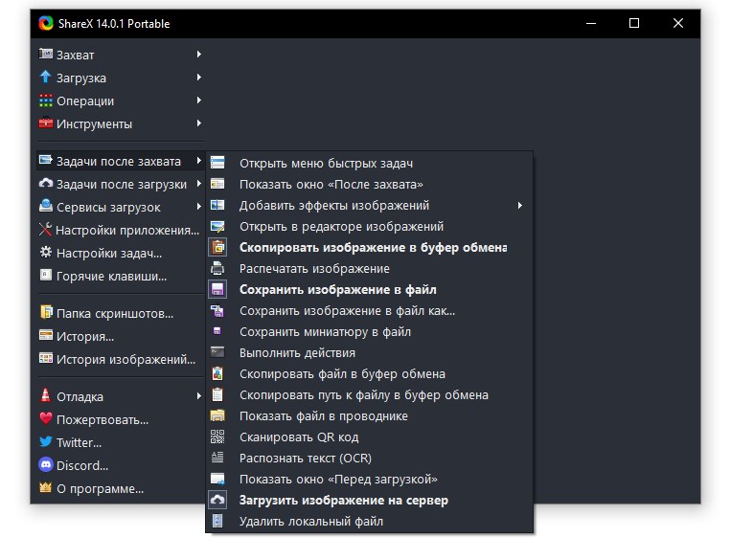Select Открыть в редакторе изображений
Screen dimensions: 731x560
click(x=370, y=227)
